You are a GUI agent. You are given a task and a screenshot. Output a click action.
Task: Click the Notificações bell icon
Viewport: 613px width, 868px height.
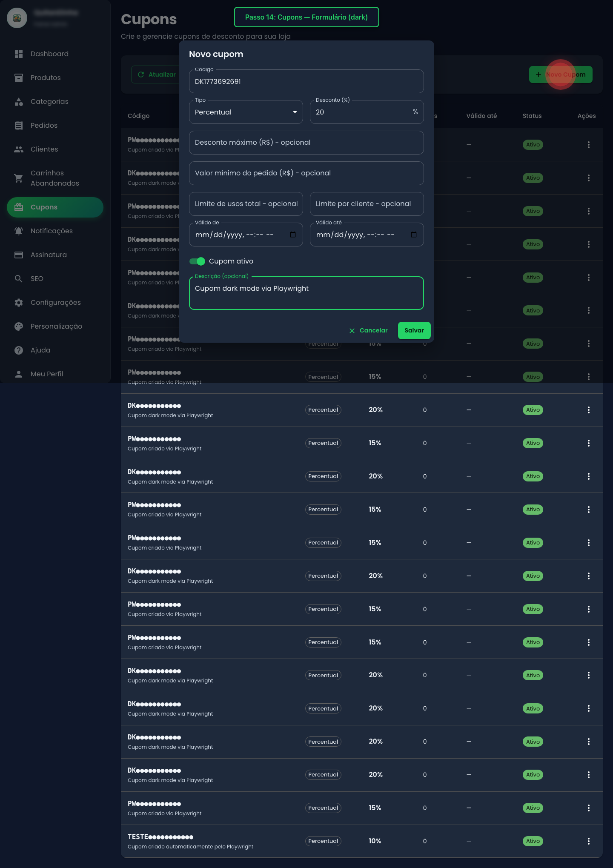19,231
